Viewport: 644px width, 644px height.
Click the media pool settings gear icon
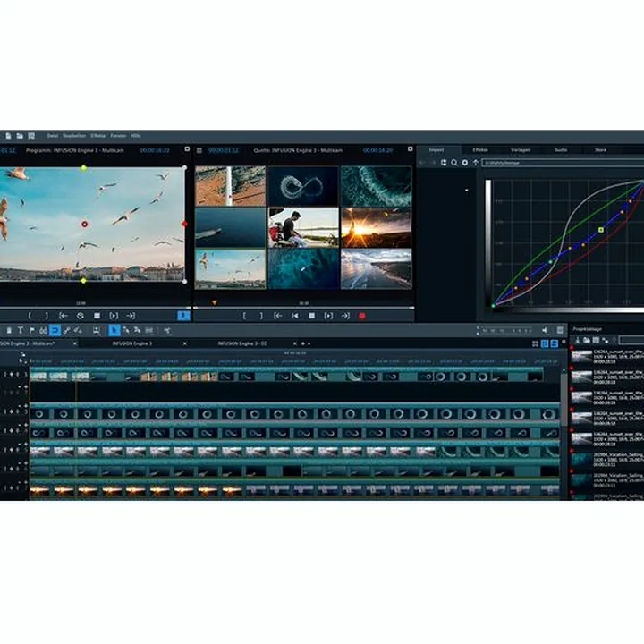(x=465, y=163)
